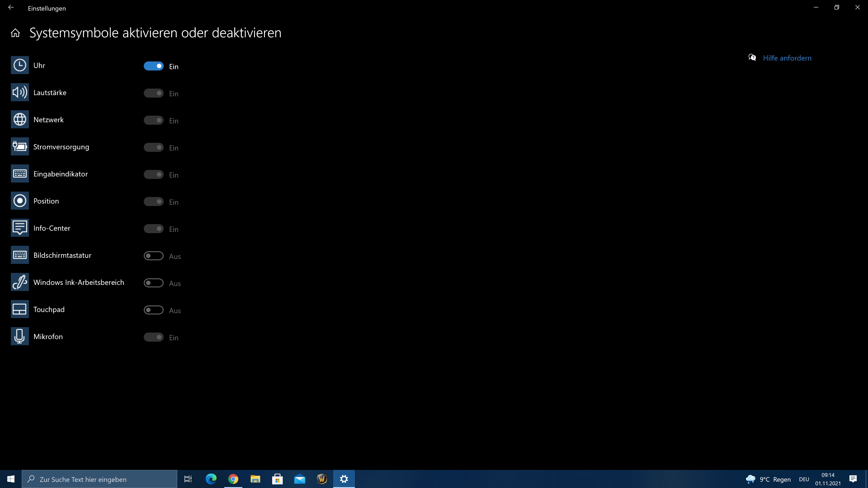The height and width of the screenshot is (488, 868).
Task: Click the back arrow in Einstellungen
Action: 11,7
